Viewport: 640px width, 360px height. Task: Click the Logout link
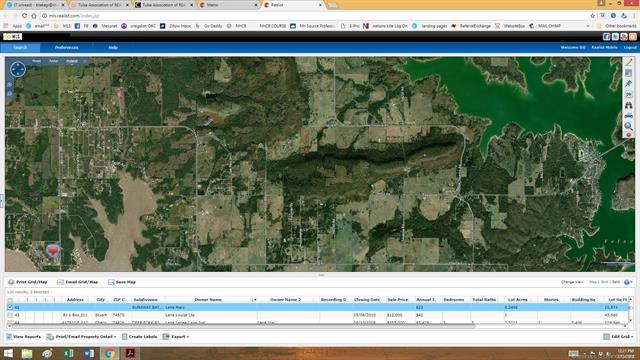tap(630, 48)
